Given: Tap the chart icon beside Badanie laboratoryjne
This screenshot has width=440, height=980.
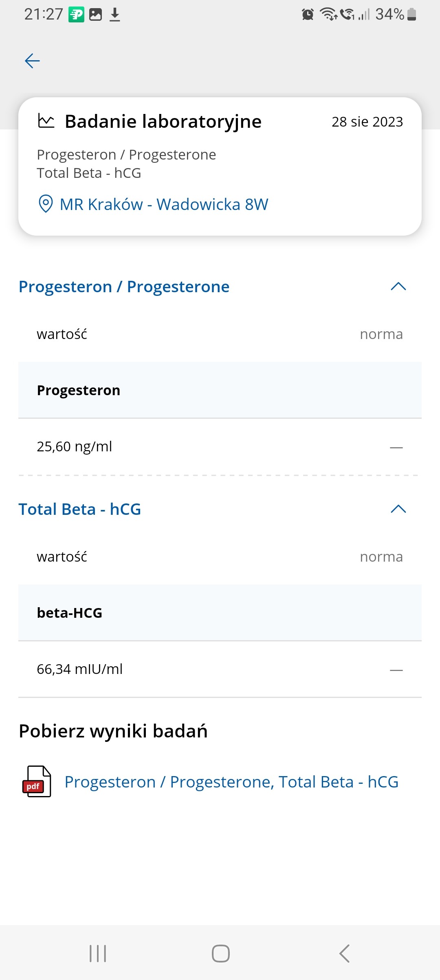Looking at the screenshot, I should click(x=46, y=121).
